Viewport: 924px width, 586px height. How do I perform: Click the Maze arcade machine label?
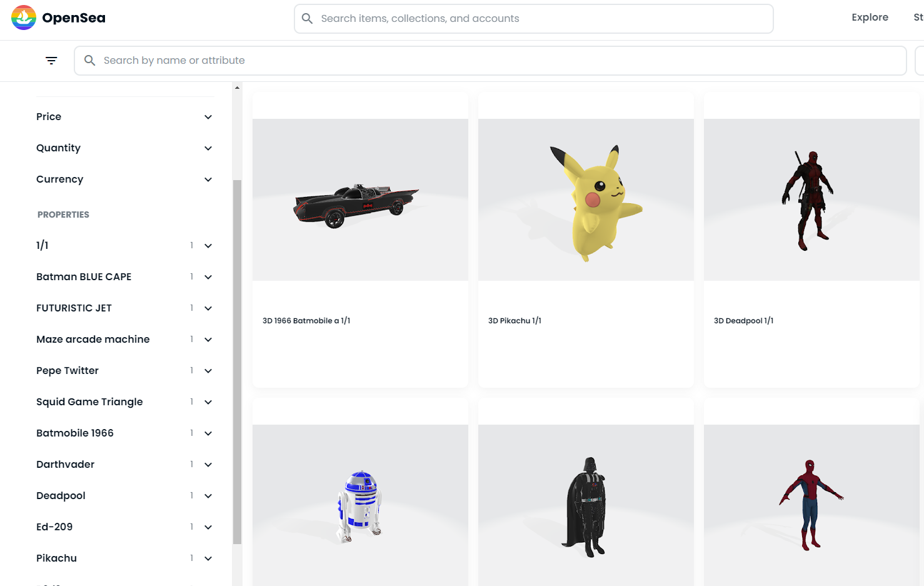pyautogui.click(x=93, y=339)
